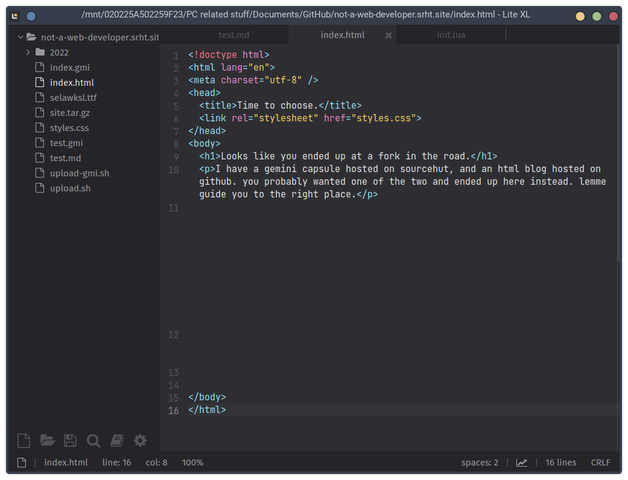Click the save floppy disk icon
The width and height of the screenshot is (628, 480).
coord(70,441)
